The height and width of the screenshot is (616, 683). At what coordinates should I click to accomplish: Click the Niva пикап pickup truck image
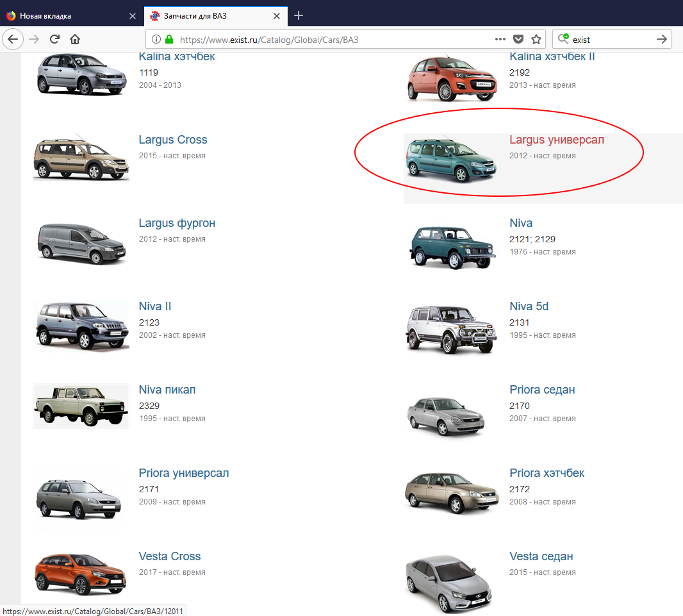click(81, 406)
